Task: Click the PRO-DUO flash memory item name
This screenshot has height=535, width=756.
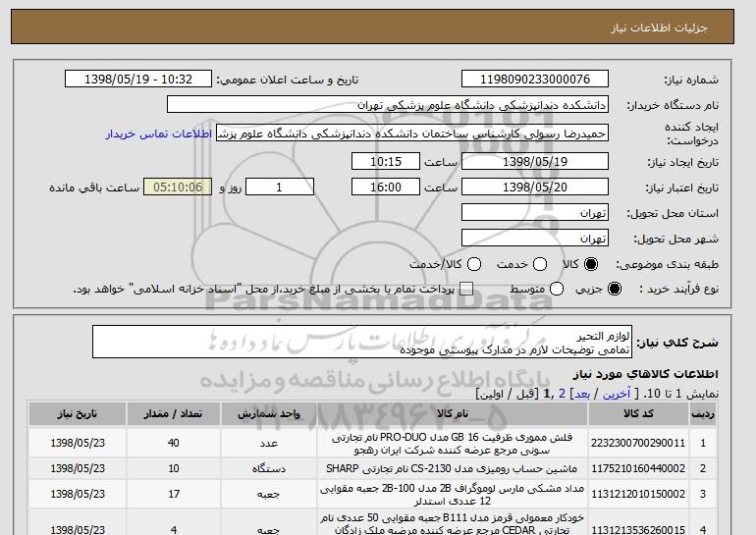Action: 453,444
